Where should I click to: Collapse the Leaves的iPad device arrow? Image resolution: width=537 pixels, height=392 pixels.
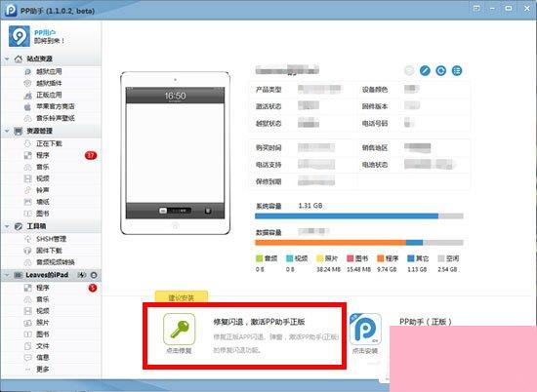(x=7, y=275)
